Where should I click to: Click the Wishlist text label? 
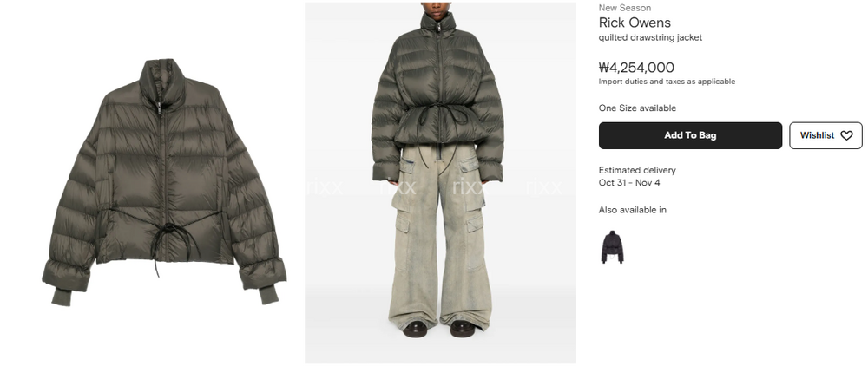[817, 135]
